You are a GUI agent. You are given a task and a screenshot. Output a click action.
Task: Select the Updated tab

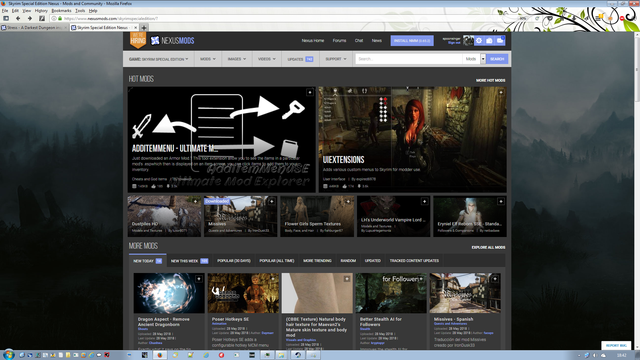click(x=373, y=261)
